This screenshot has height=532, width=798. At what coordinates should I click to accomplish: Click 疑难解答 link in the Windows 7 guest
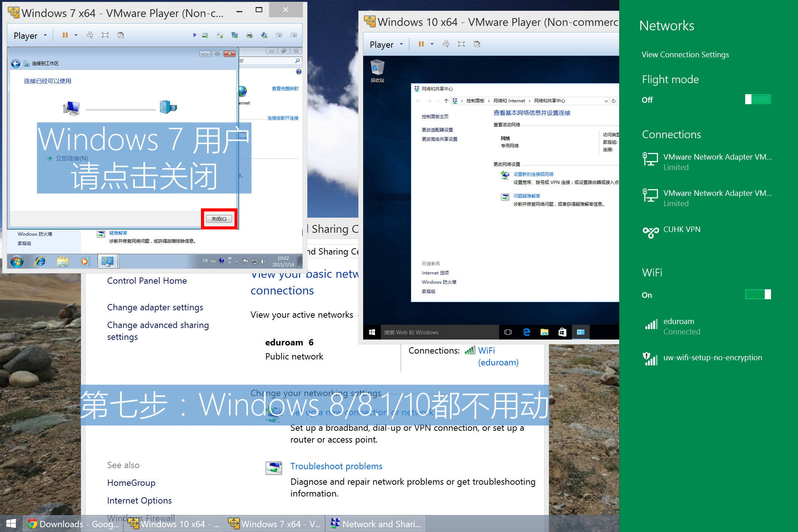tap(118, 233)
